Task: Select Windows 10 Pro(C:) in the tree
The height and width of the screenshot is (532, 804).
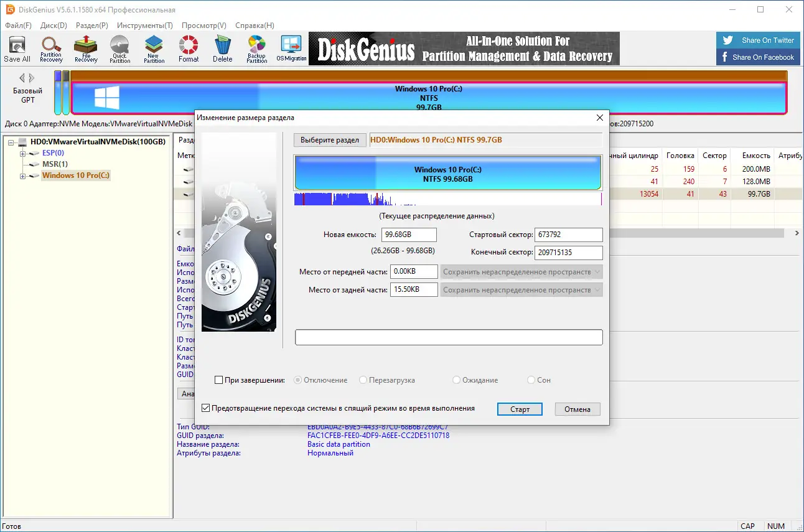Action: (76, 176)
